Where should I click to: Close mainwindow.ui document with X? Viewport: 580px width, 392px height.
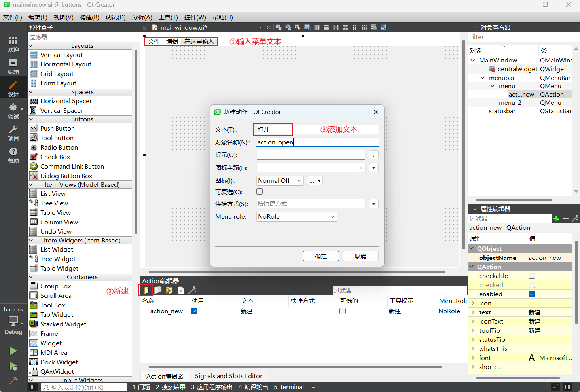269,27
